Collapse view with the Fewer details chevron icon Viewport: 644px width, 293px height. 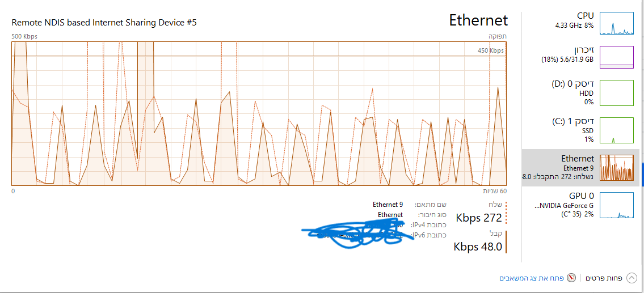[x=632, y=278]
